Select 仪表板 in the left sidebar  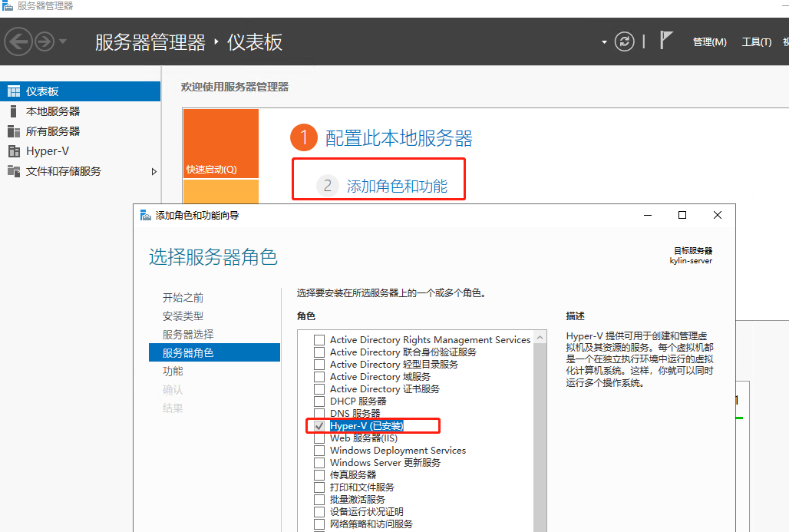point(81,91)
